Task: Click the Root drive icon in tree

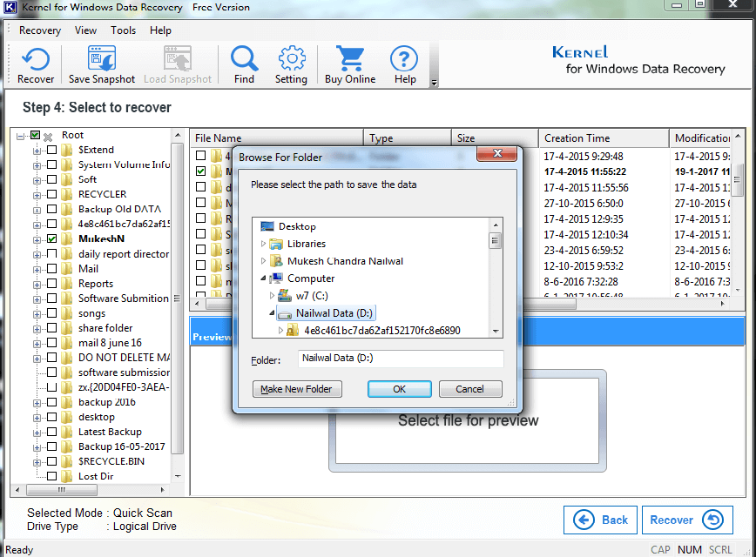Action: click(x=48, y=137)
